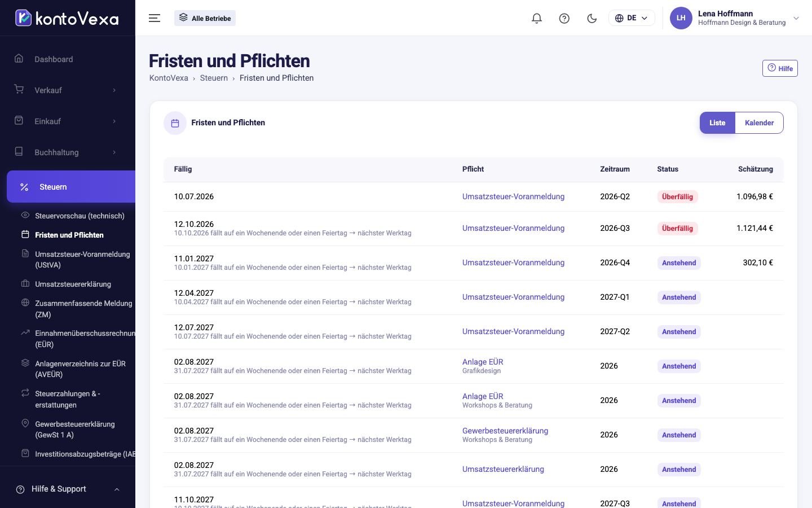This screenshot has height=508, width=812.
Task: Open Lena Hoffmann user menu
Action: [x=735, y=18]
